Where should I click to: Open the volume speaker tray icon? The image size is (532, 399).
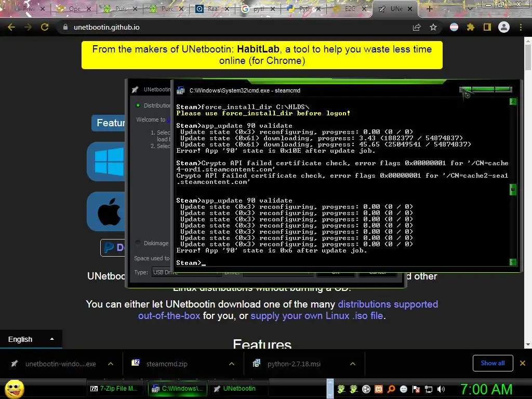[441, 389]
